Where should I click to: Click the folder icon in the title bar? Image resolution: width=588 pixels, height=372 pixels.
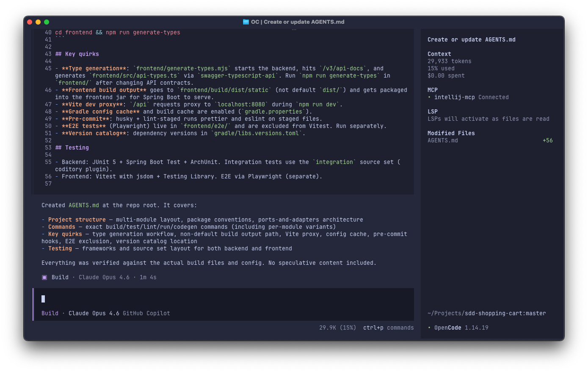point(246,22)
